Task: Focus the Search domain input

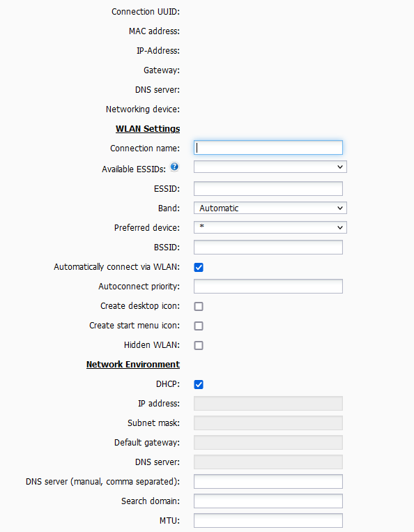Action: point(268,501)
